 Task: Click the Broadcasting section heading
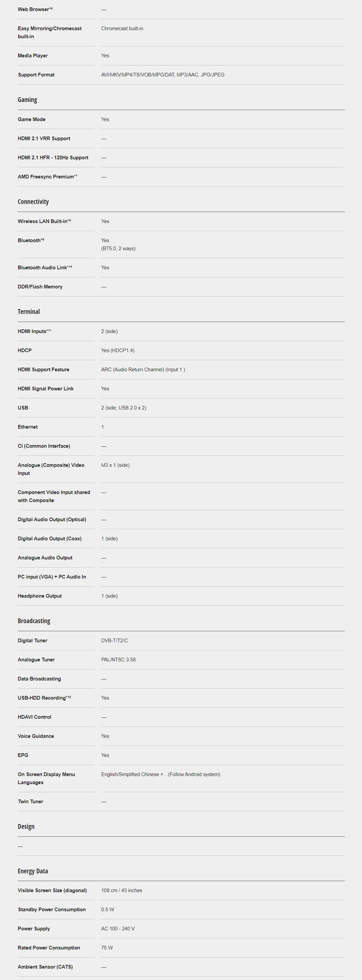34,620
